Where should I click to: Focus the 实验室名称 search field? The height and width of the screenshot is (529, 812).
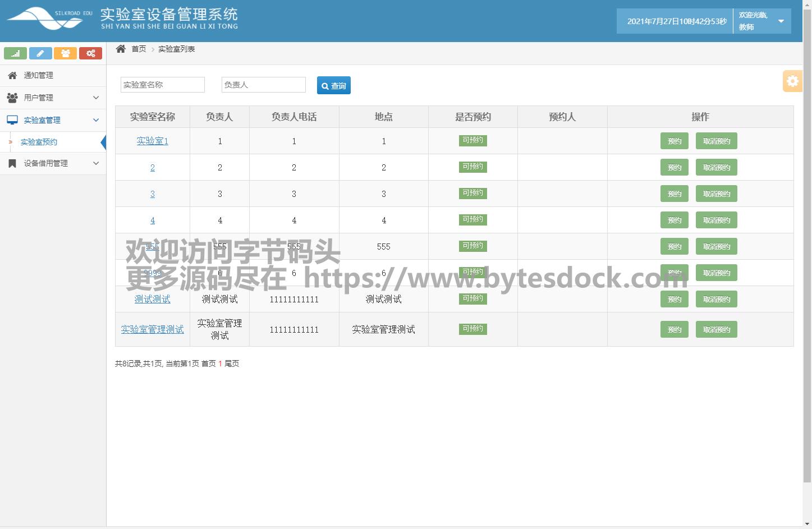click(163, 85)
